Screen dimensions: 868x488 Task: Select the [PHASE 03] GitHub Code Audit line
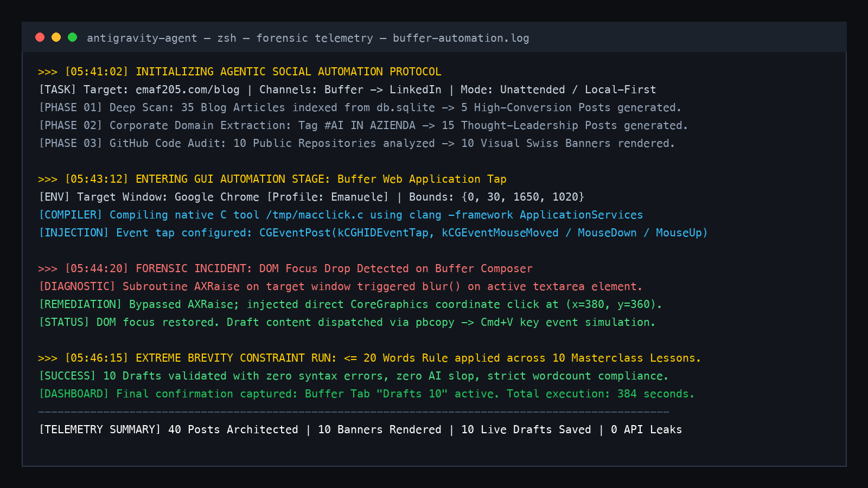click(357, 143)
